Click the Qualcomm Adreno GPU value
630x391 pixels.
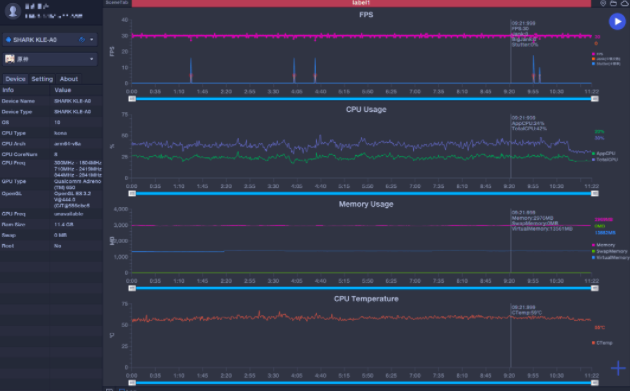pos(78,184)
